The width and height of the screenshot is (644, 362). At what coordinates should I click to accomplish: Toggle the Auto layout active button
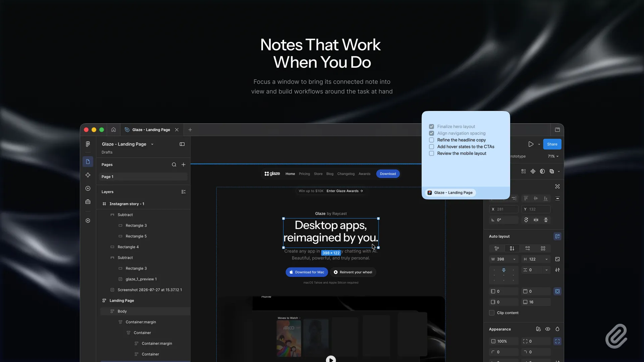557,236
